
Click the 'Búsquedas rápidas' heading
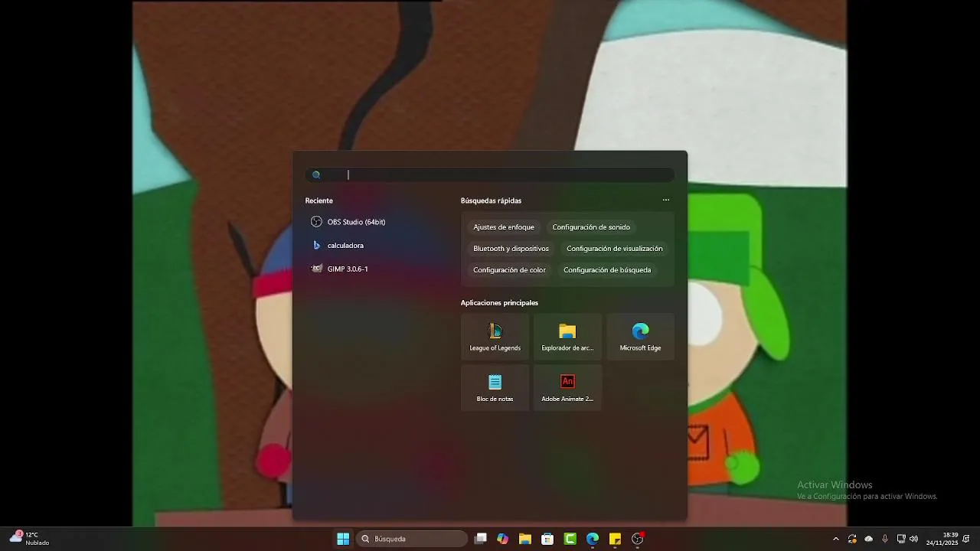click(x=491, y=201)
